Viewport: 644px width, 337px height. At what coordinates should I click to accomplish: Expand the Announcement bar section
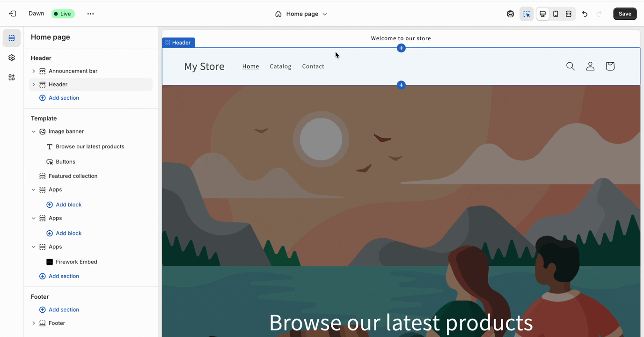coord(34,71)
